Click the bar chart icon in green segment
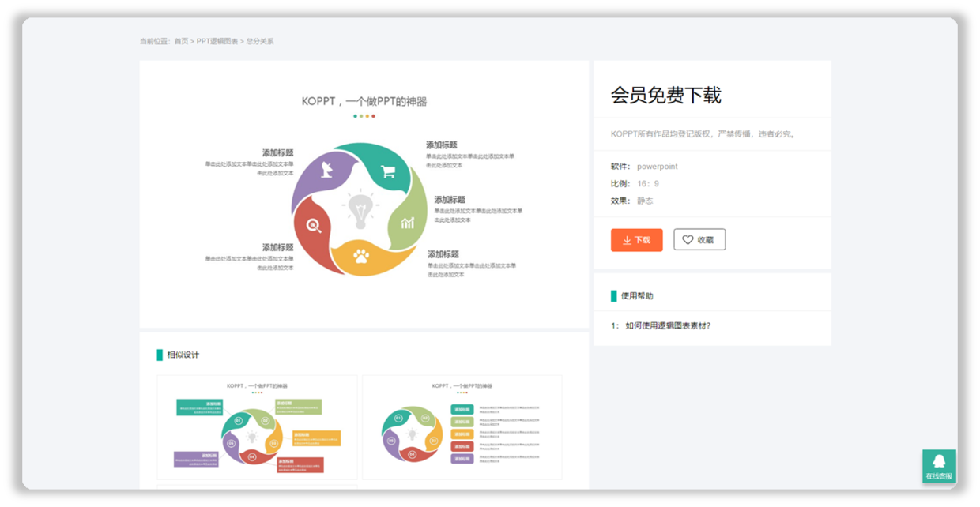This screenshot has height=507, width=980. point(408,223)
